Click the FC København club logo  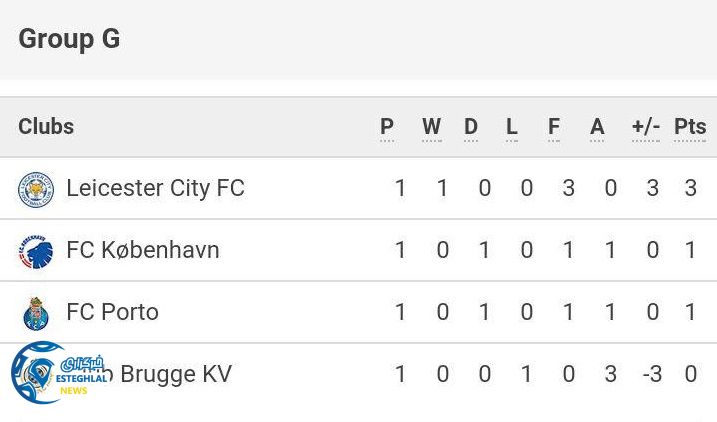pyautogui.click(x=36, y=251)
